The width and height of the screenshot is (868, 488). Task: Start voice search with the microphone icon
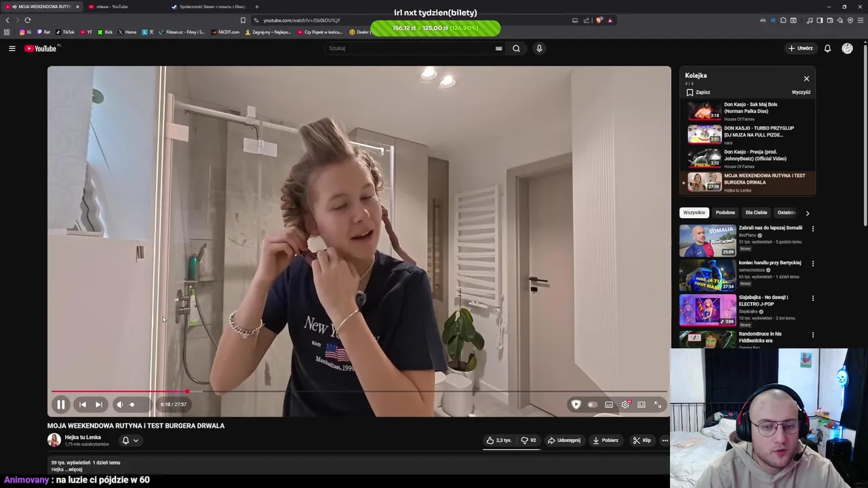539,48
